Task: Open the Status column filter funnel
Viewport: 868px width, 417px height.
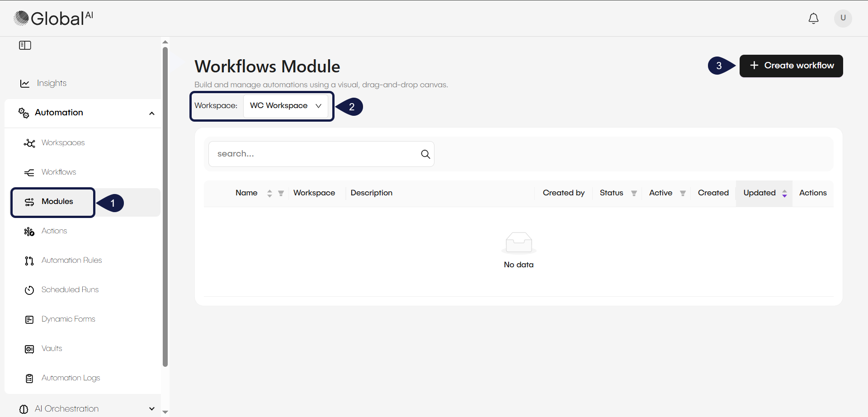Action: coord(634,193)
